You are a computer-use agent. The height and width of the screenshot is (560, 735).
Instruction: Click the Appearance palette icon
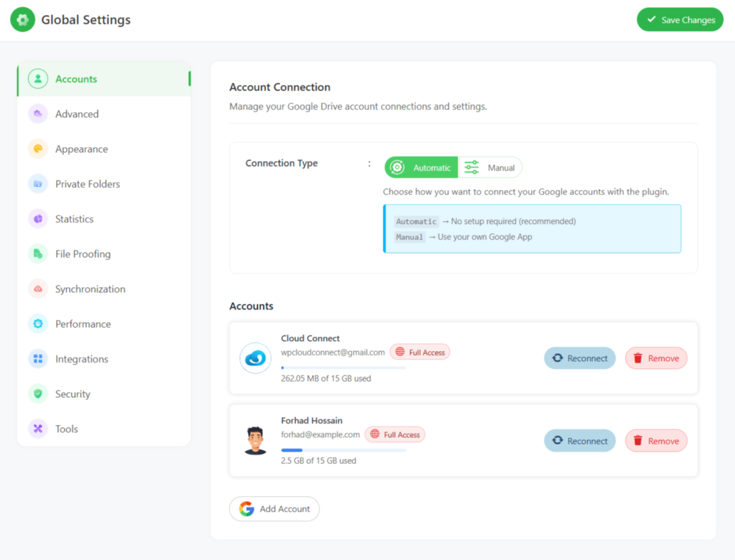pos(38,149)
